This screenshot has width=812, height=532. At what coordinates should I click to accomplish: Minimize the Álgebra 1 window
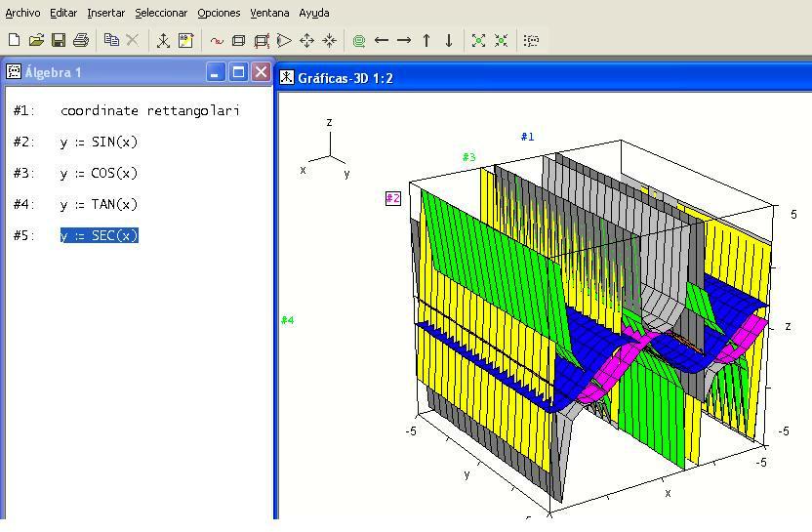tap(215, 72)
